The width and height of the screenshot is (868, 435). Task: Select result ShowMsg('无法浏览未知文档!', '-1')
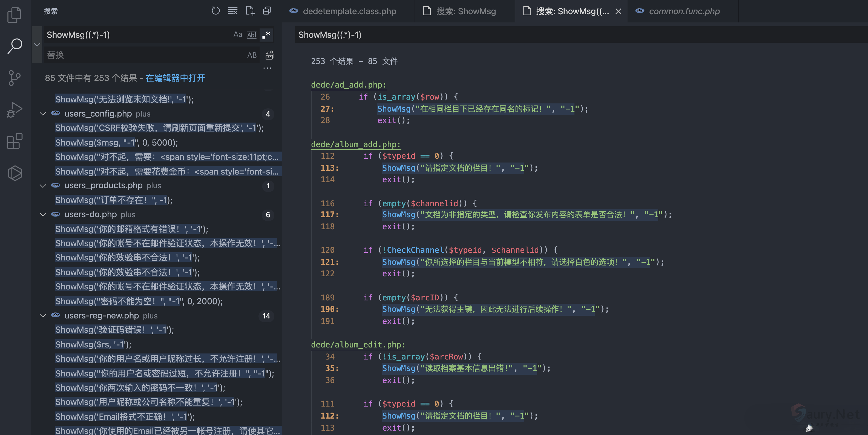[124, 99]
